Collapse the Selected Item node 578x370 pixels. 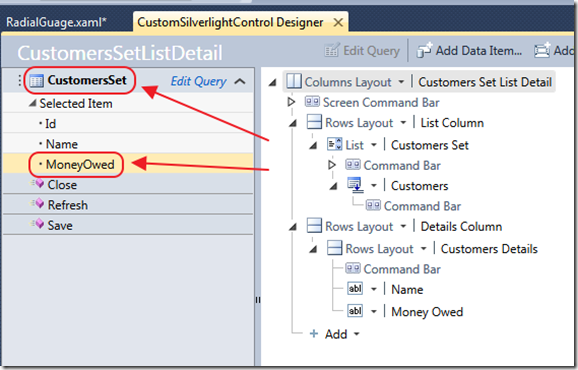(x=33, y=103)
